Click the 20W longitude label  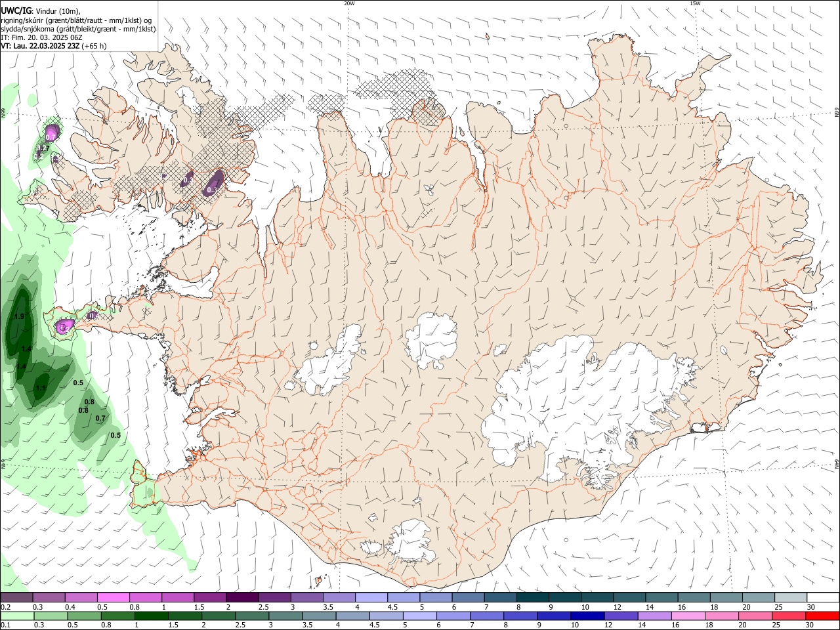coord(349,3)
